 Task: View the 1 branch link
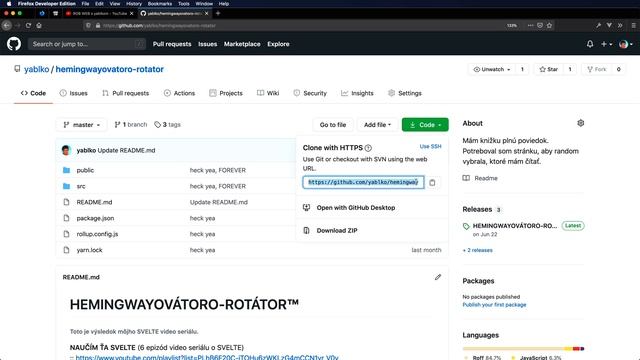131,124
